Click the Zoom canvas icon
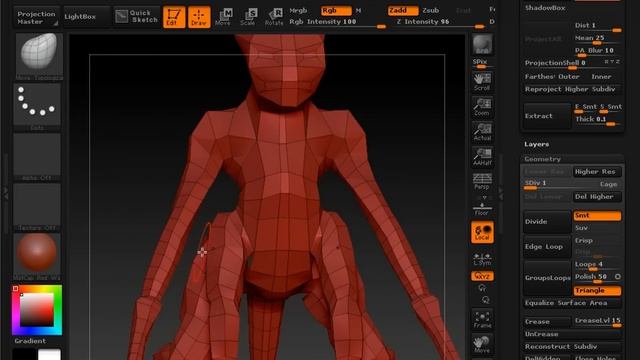 pyautogui.click(x=482, y=107)
